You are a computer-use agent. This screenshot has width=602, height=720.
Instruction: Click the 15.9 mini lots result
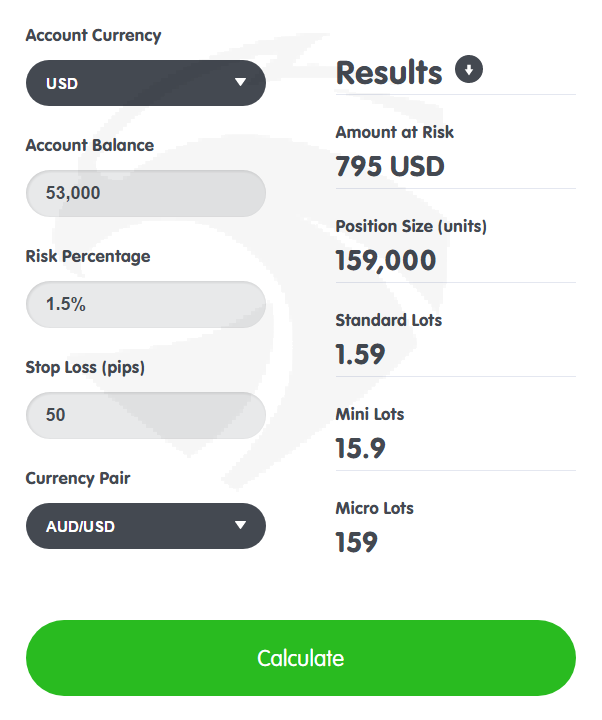[x=360, y=449]
